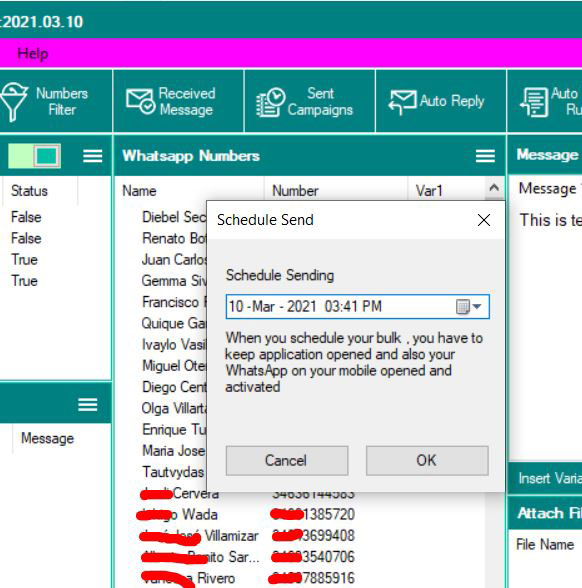The width and height of the screenshot is (582, 588).
Task: Click the Received Message envelope icon
Action: click(x=140, y=101)
